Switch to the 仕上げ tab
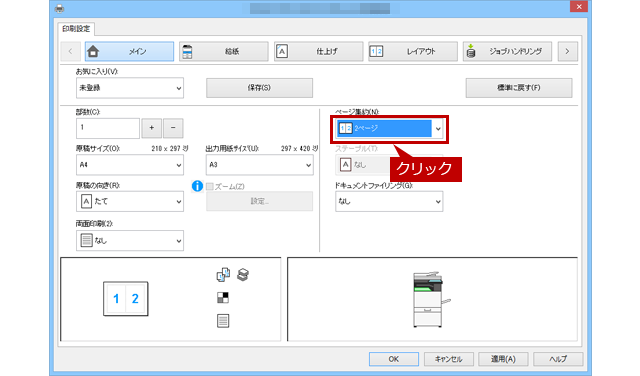 pos(318,51)
